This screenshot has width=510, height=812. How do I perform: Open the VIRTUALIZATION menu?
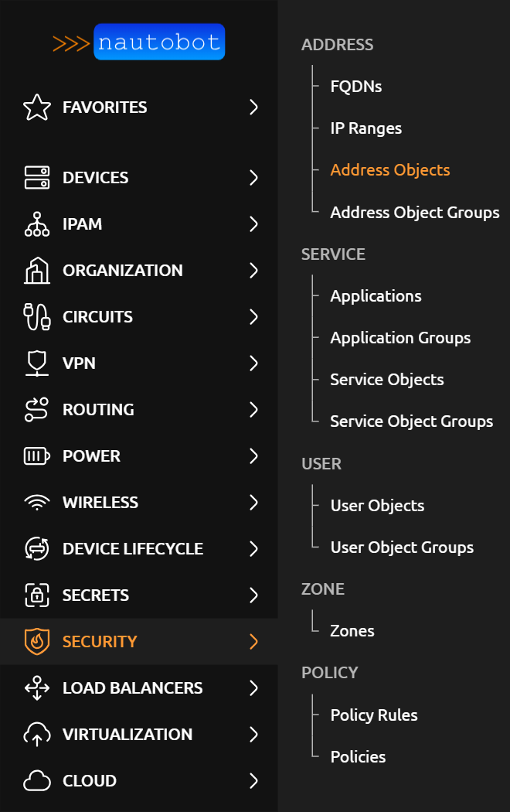pyautogui.click(x=253, y=734)
